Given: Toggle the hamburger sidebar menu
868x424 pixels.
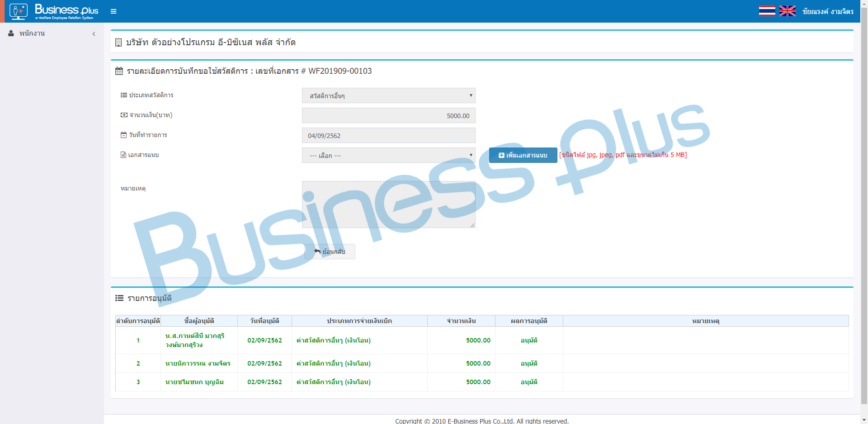Looking at the screenshot, I should [x=113, y=11].
